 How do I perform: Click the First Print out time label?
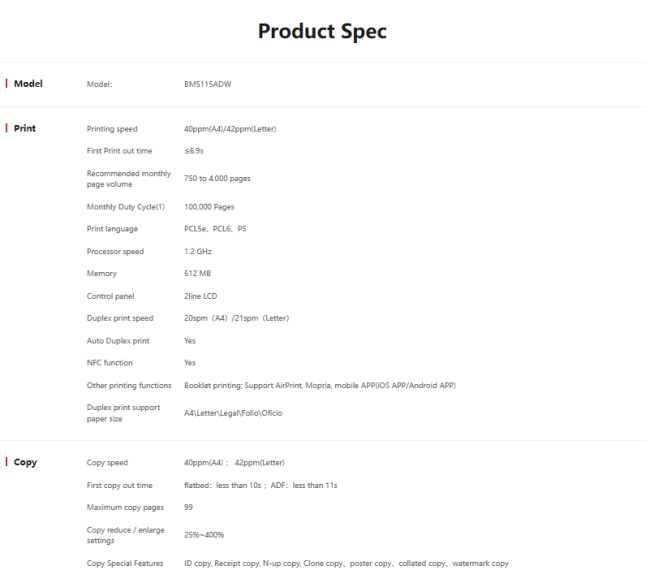click(119, 151)
